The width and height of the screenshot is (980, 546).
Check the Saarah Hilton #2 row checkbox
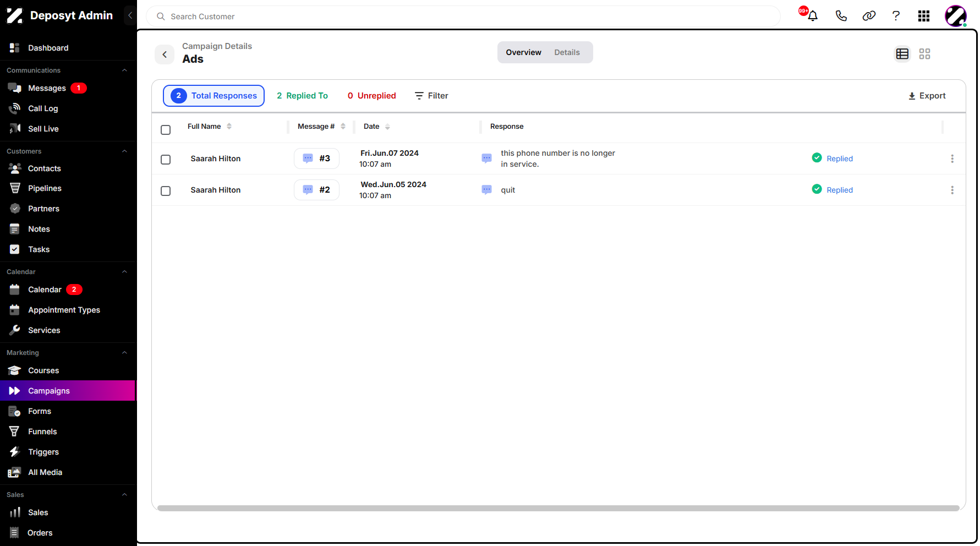click(x=166, y=191)
